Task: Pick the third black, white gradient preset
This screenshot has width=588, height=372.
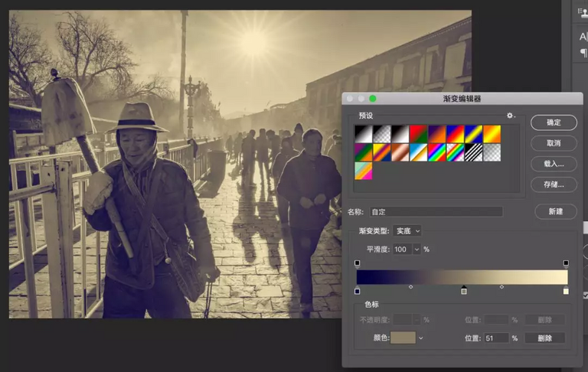Action: click(x=400, y=134)
